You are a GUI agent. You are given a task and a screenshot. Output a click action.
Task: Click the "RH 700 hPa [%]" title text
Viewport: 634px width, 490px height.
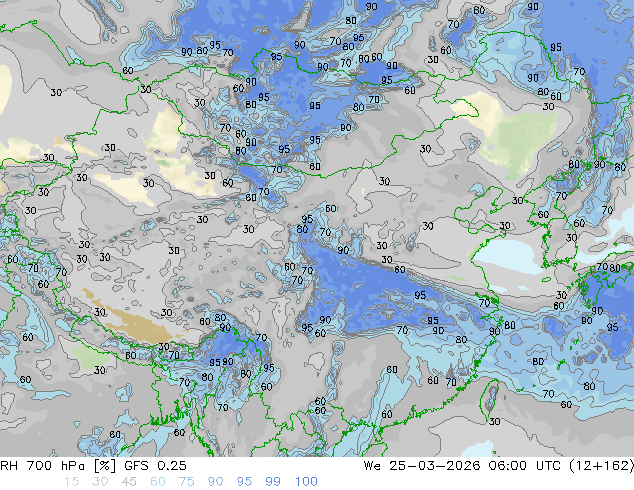click(x=59, y=466)
